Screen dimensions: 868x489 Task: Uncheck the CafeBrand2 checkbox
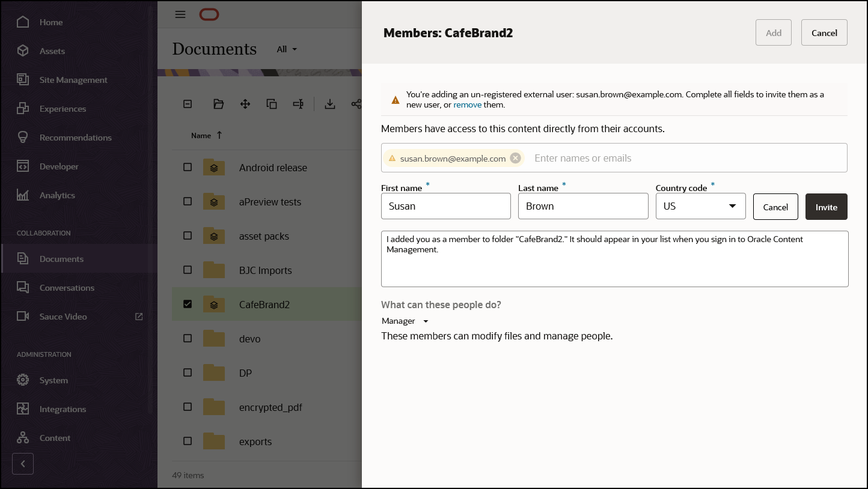pos(188,304)
